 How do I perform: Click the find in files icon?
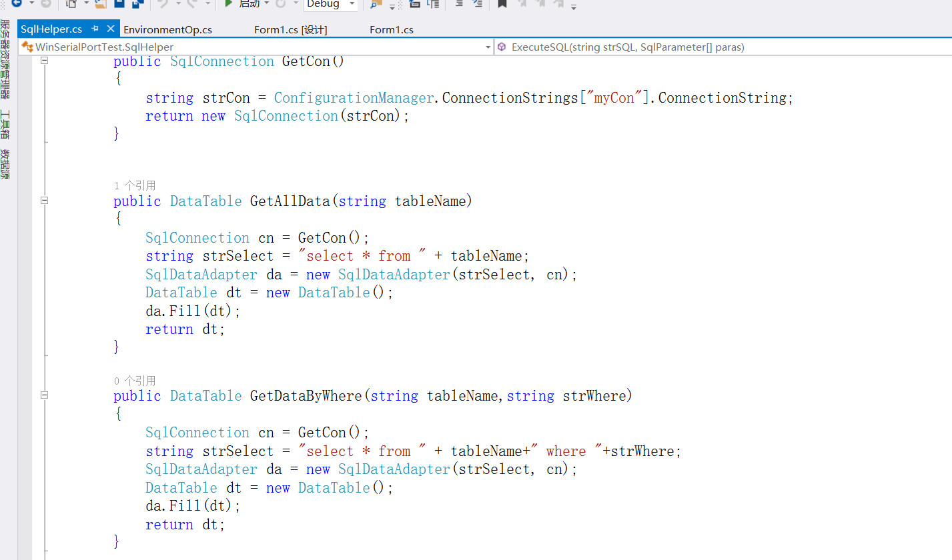point(375,4)
